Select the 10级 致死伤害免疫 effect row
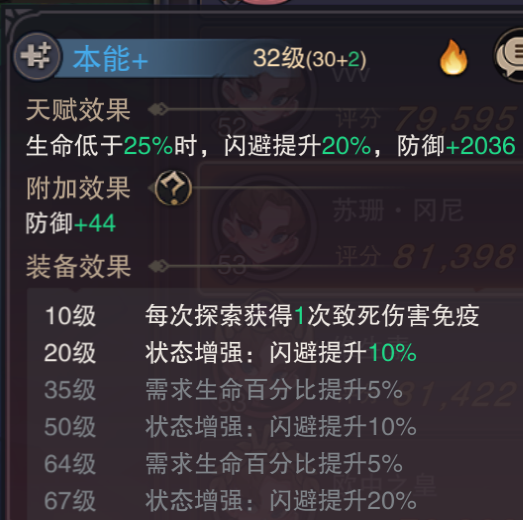Image resolution: width=523 pixels, height=520 pixels. (262, 316)
